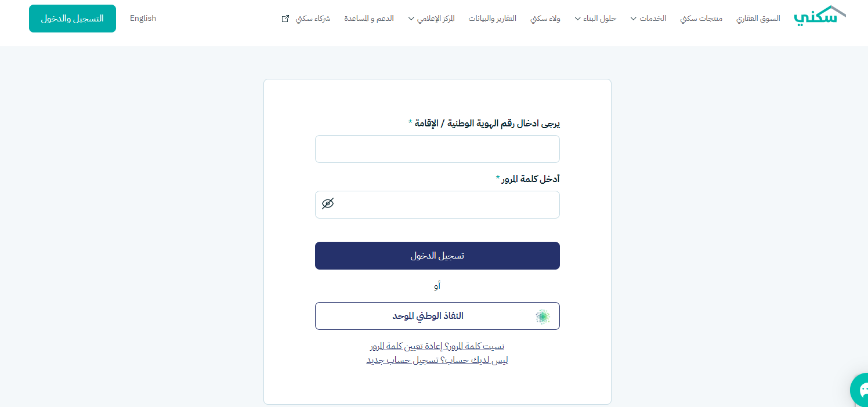868x407 pixels.
Task: Open منتجات سكني menu item
Action: coord(701,19)
